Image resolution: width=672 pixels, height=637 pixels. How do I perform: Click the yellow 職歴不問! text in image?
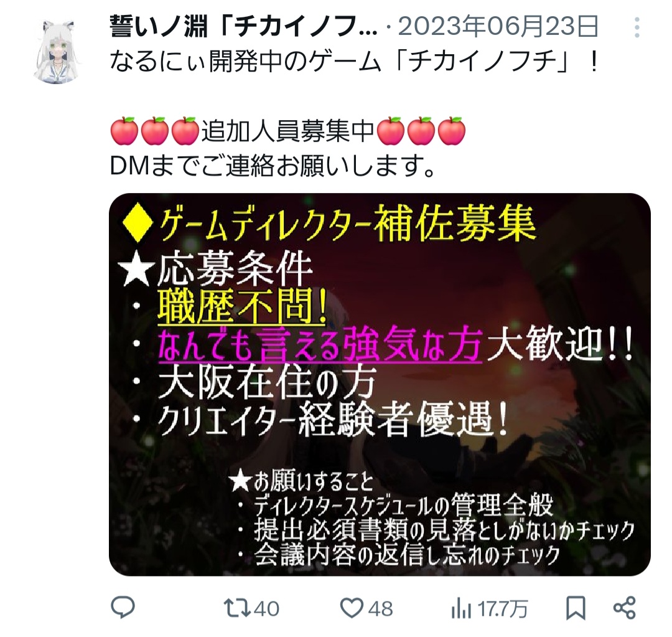242,307
